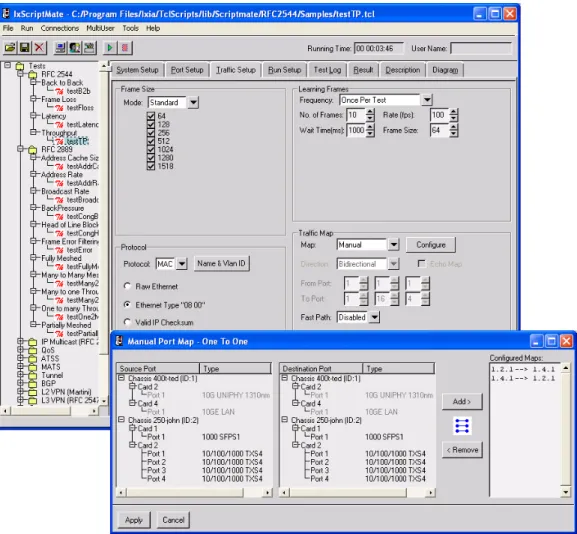Stop the test with red stop icon
Screen dimensions: 577x534
(x=125, y=47)
